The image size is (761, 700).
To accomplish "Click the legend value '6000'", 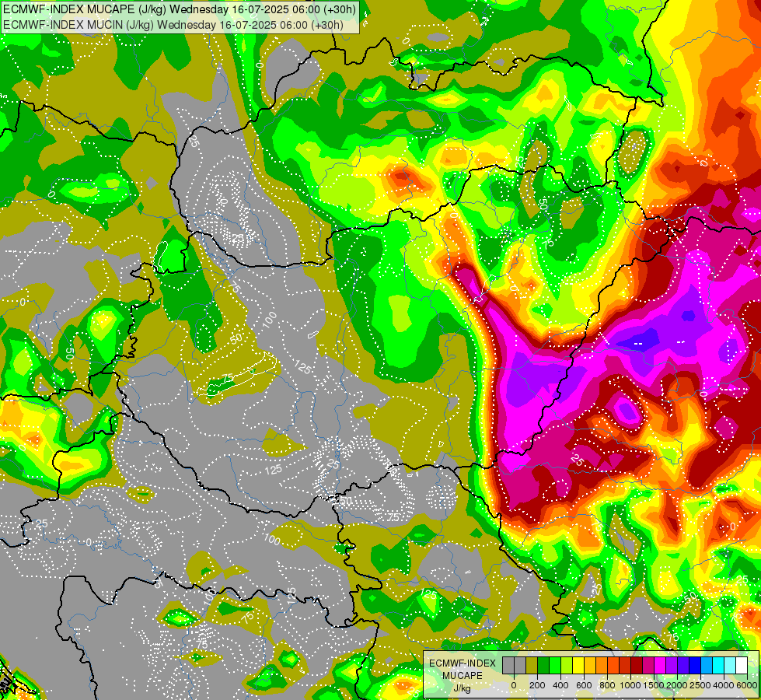I will 747,685.
